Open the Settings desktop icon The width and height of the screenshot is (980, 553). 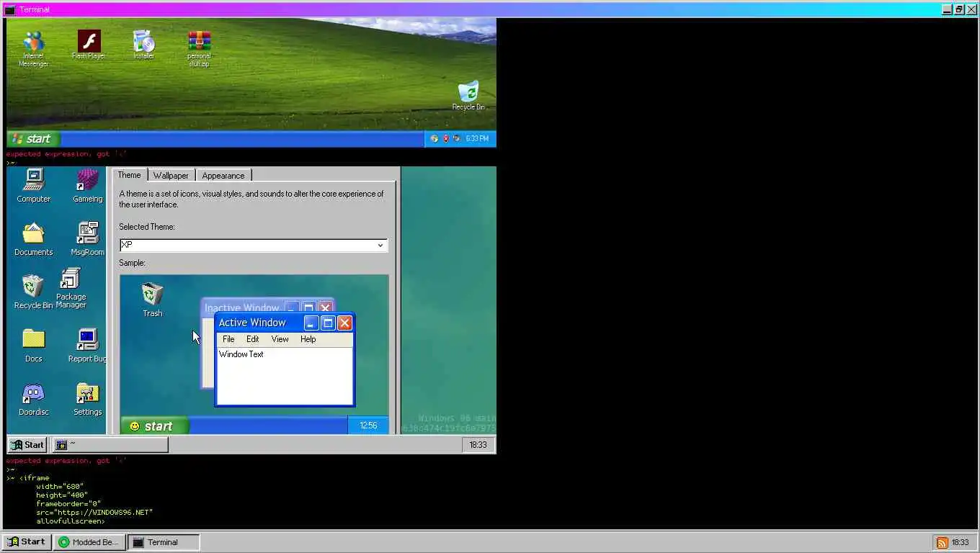tap(88, 400)
